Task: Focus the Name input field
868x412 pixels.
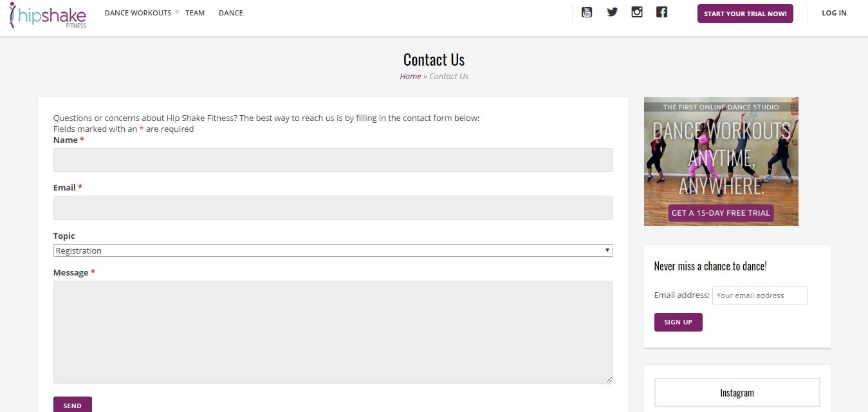Action: coord(333,160)
